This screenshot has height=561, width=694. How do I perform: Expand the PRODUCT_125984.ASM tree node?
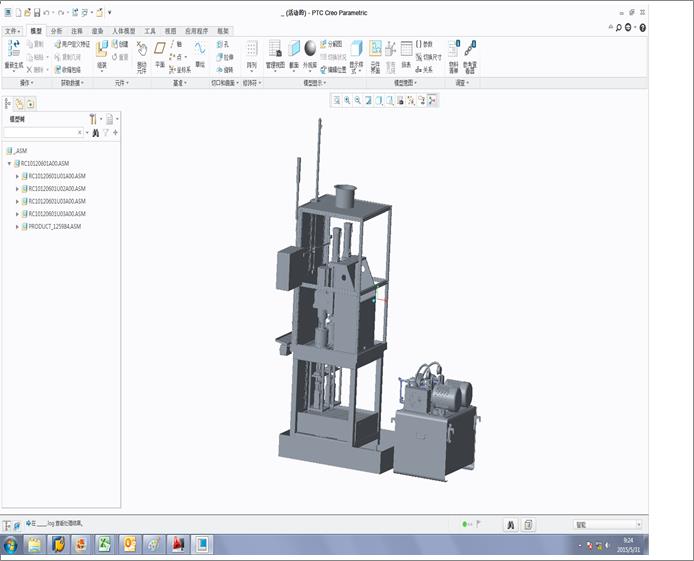click(18, 227)
